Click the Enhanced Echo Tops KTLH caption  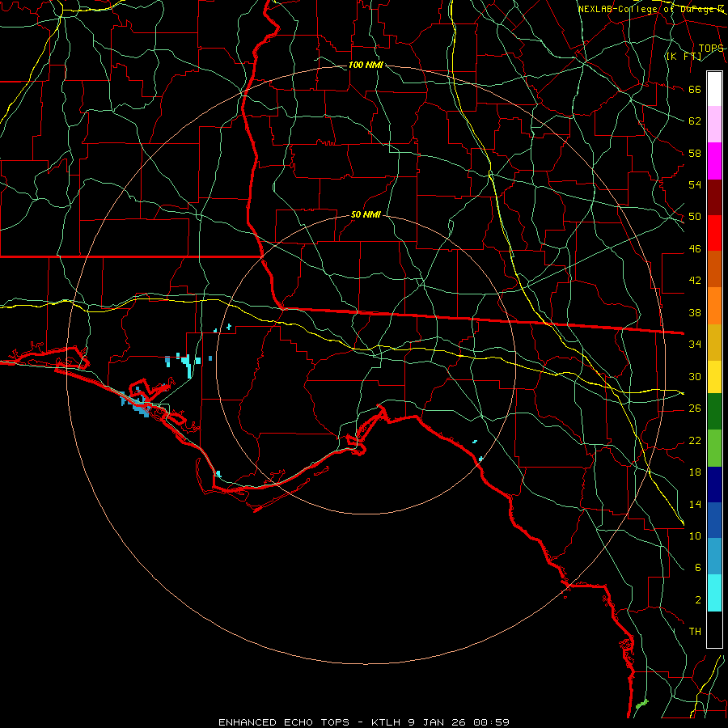coord(364,722)
